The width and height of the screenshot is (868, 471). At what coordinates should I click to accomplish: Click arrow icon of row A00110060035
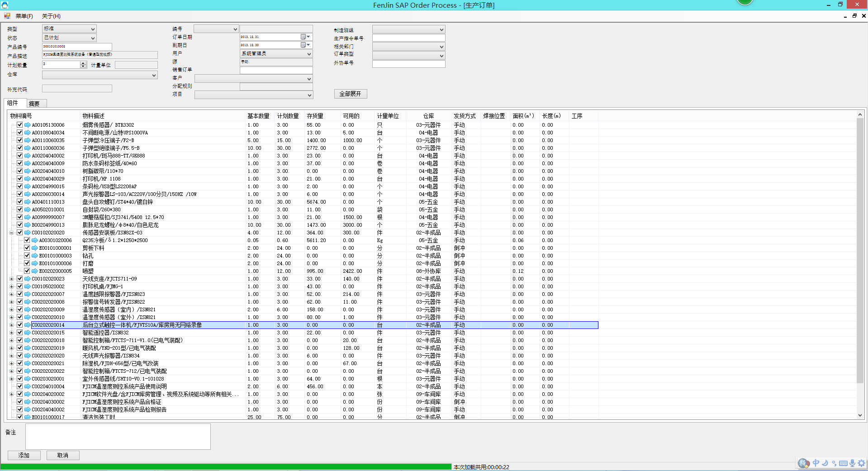(x=28, y=140)
